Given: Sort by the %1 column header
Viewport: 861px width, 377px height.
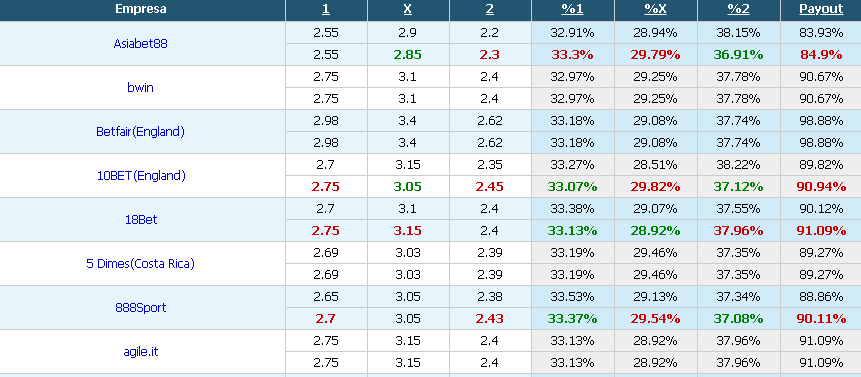Looking at the screenshot, I should [572, 9].
